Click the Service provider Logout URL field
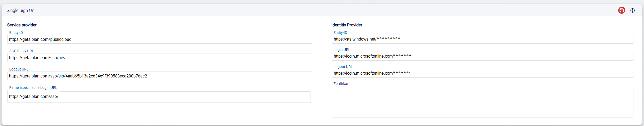644x126 pixels. (x=160, y=76)
